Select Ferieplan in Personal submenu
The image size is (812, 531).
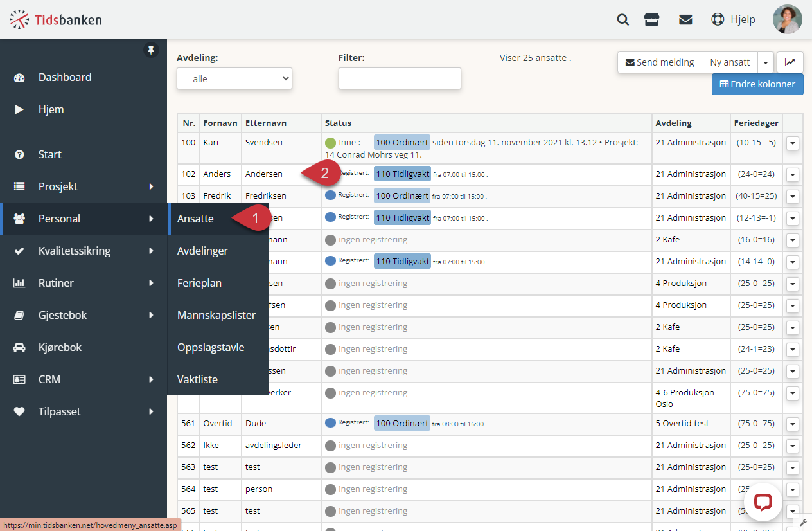[199, 283]
